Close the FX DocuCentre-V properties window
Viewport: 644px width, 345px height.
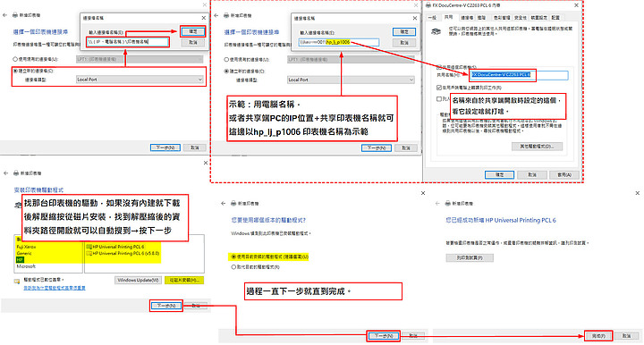click(x=576, y=5)
